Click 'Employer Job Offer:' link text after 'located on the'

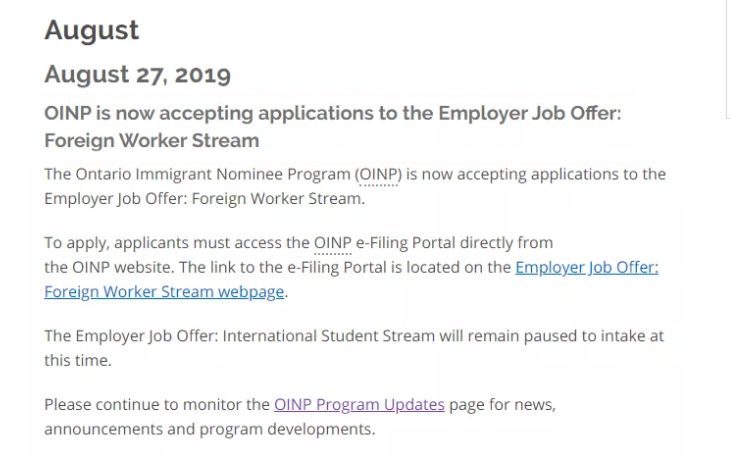click(586, 268)
